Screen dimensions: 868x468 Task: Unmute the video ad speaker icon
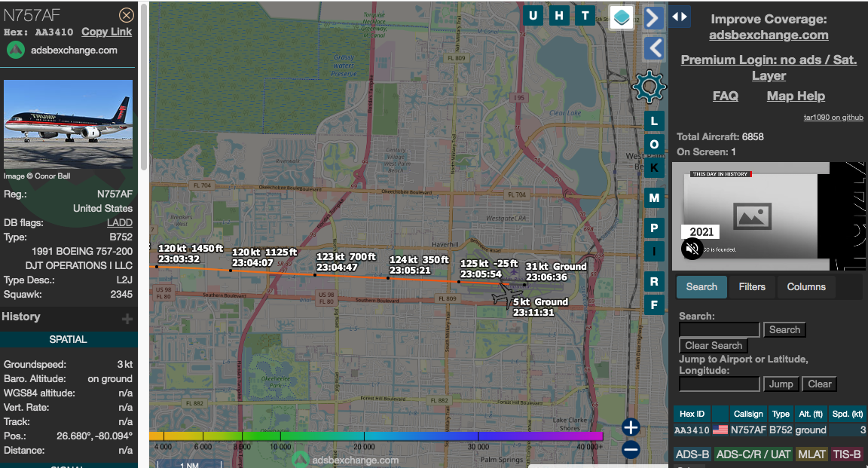click(x=692, y=249)
